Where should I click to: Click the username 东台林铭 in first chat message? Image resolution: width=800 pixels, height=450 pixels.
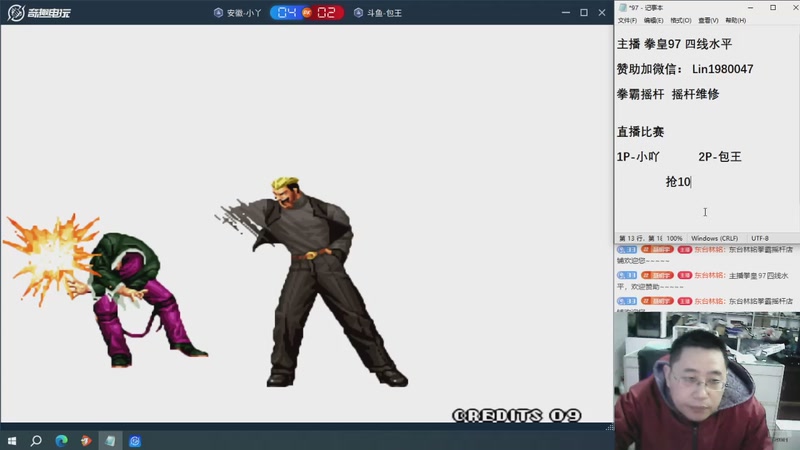(x=710, y=249)
